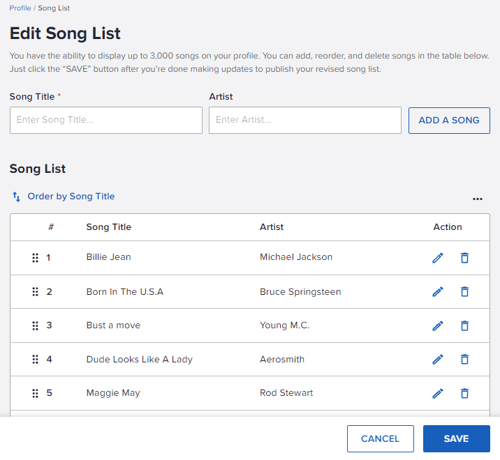Edit the Born In The U.S.A entry
The image size is (500, 460).
pyautogui.click(x=438, y=292)
